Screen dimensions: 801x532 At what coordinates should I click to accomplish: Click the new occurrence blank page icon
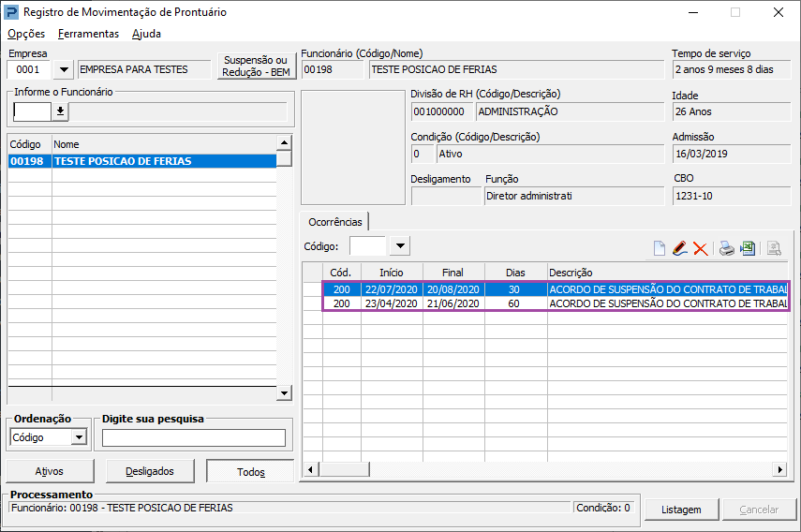[x=659, y=248]
